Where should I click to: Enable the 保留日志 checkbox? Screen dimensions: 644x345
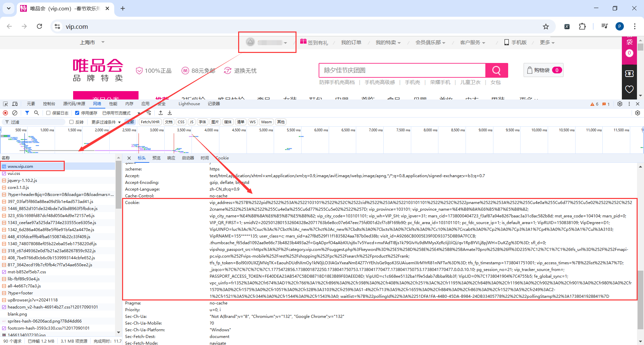coord(48,113)
